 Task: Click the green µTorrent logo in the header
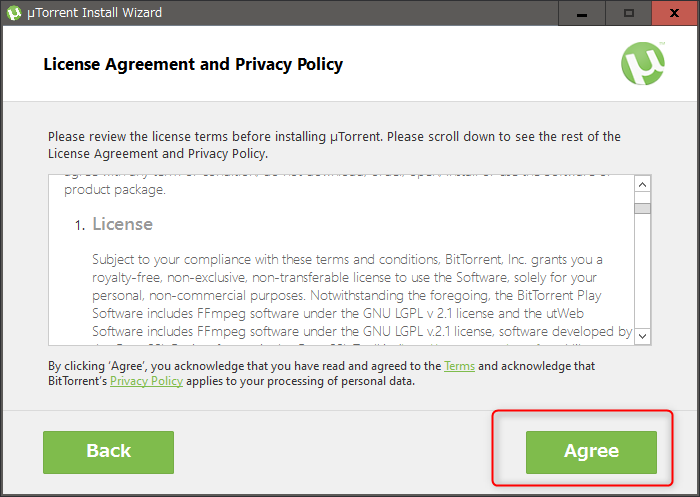[642, 64]
